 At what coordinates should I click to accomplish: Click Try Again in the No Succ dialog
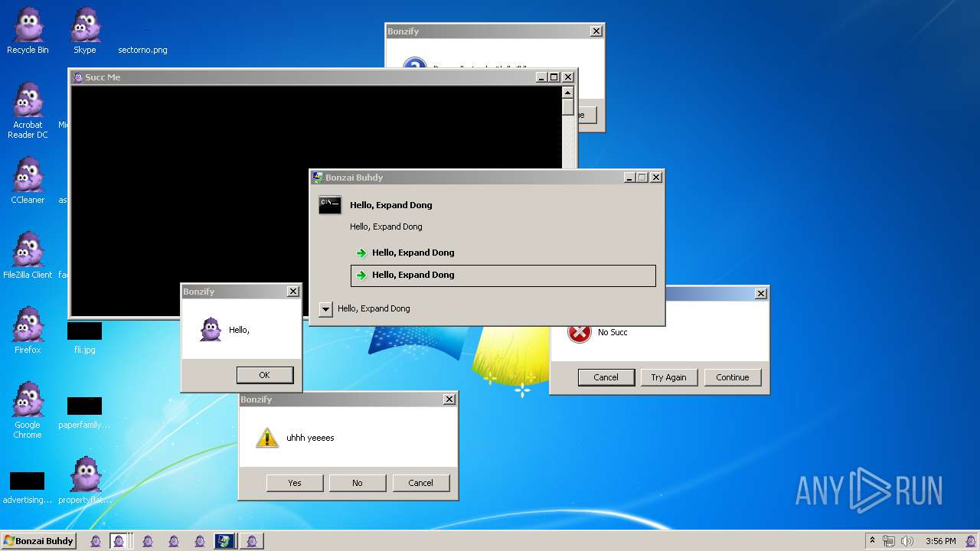669,377
